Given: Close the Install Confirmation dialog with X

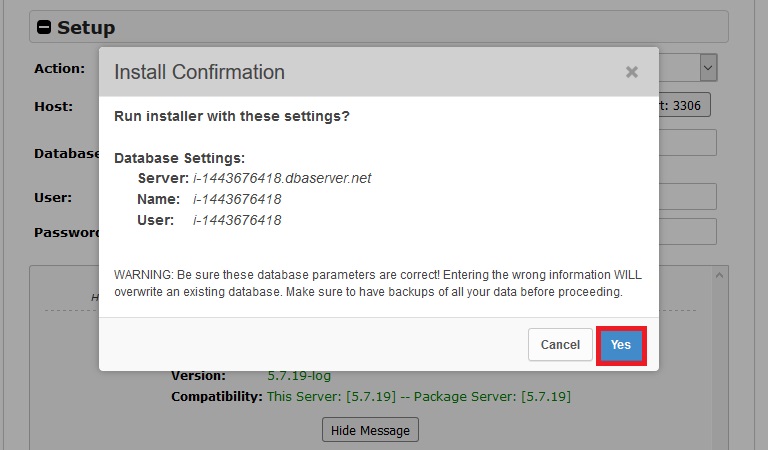Looking at the screenshot, I should [631, 72].
